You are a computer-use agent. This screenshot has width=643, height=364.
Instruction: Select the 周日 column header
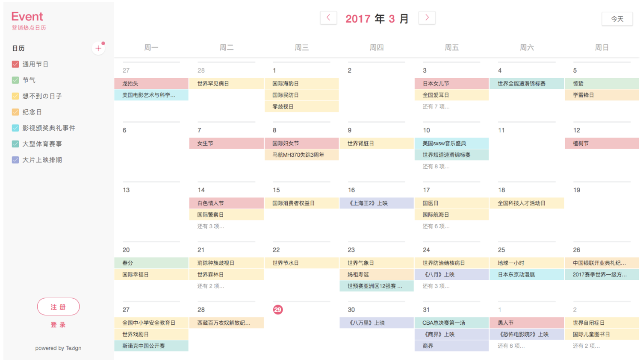tap(602, 47)
